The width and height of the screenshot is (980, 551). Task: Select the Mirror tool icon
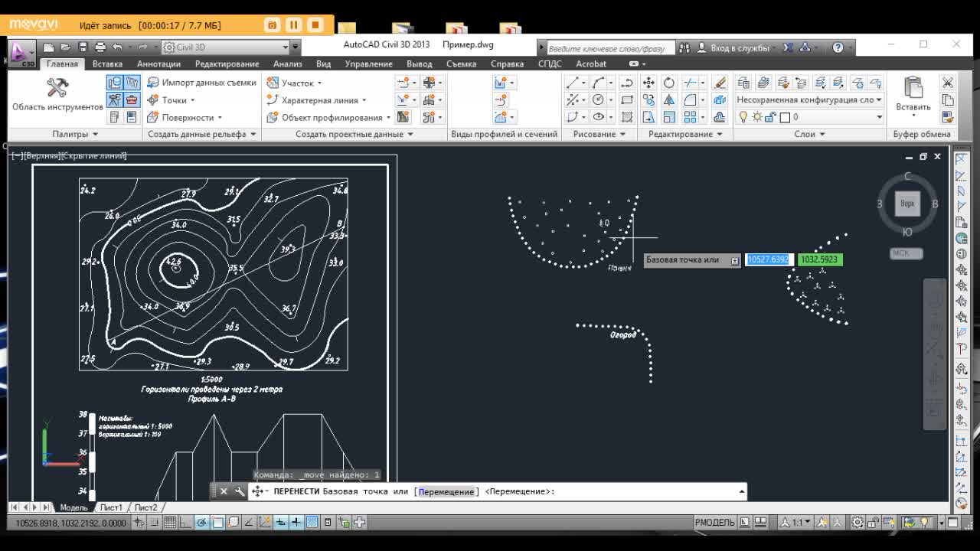click(x=669, y=100)
